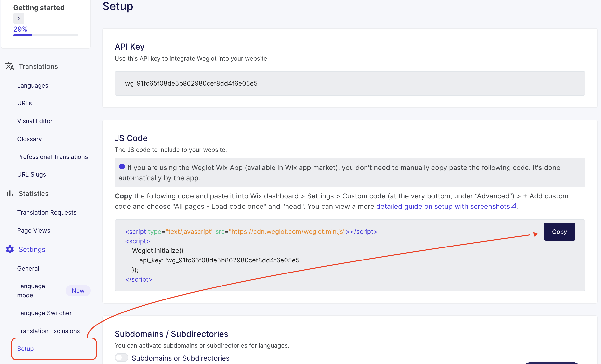Go to Glossary page

(x=29, y=139)
